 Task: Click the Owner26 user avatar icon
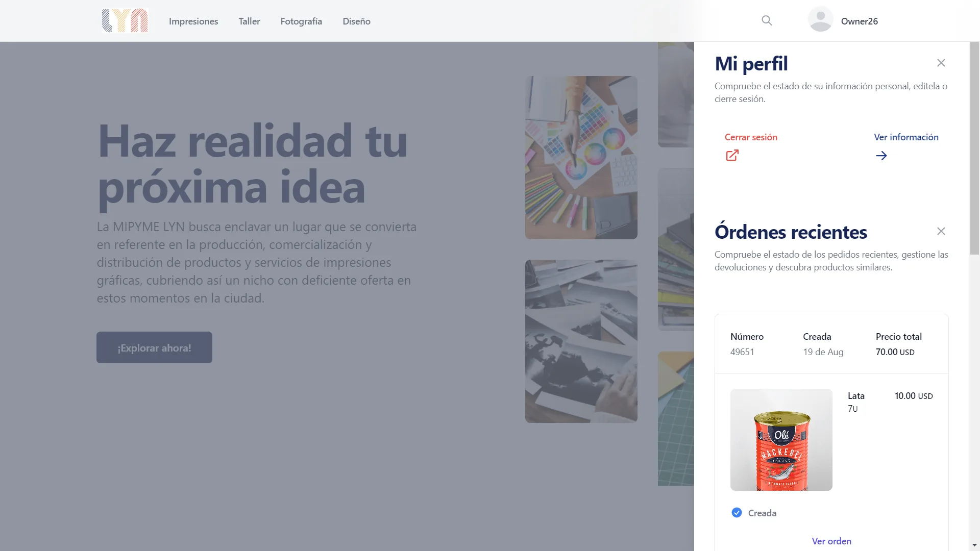pyautogui.click(x=820, y=19)
